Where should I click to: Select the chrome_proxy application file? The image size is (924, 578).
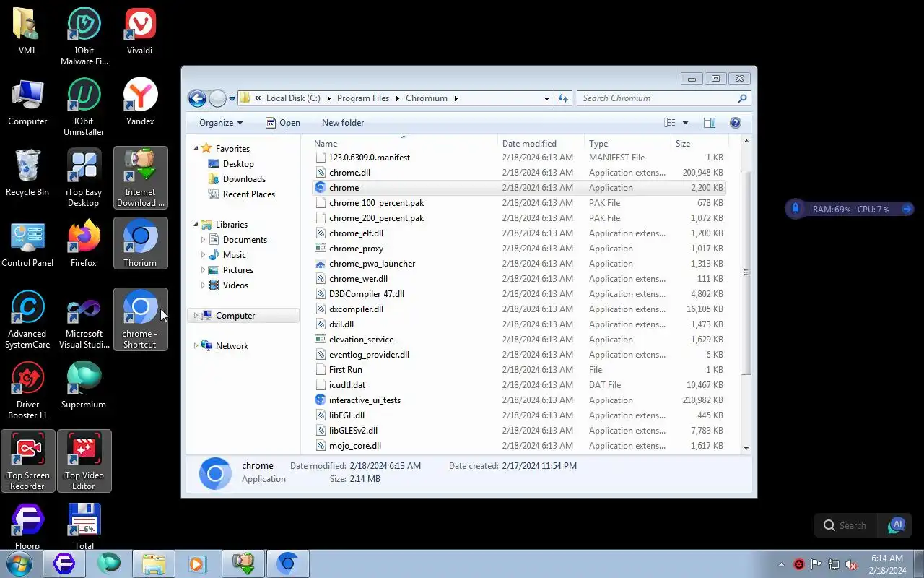point(356,249)
